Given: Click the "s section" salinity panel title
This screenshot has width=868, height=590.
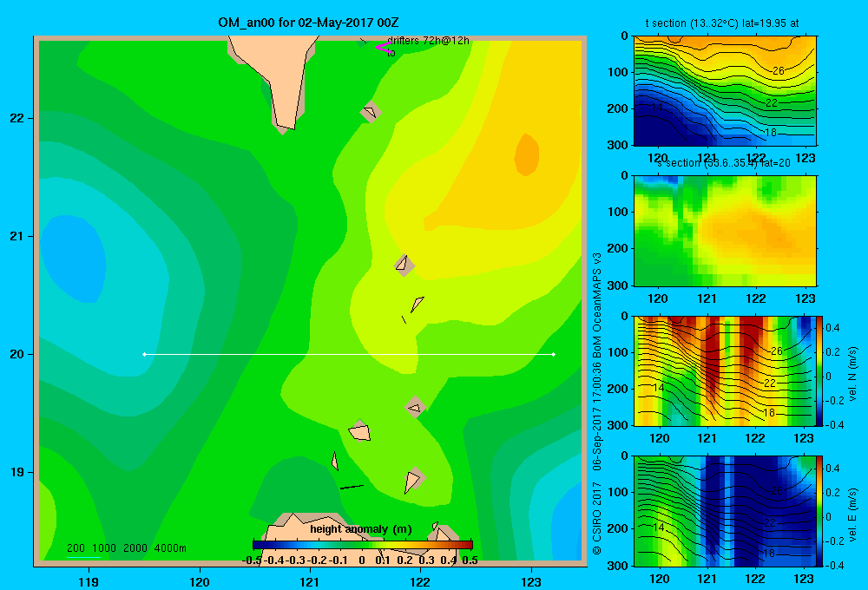Looking at the screenshot, I should 723,163.
